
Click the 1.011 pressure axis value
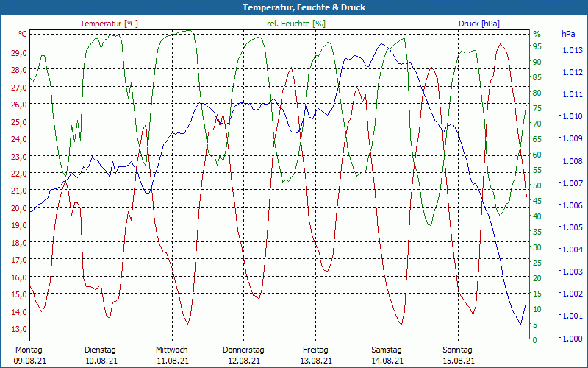[573, 94]
